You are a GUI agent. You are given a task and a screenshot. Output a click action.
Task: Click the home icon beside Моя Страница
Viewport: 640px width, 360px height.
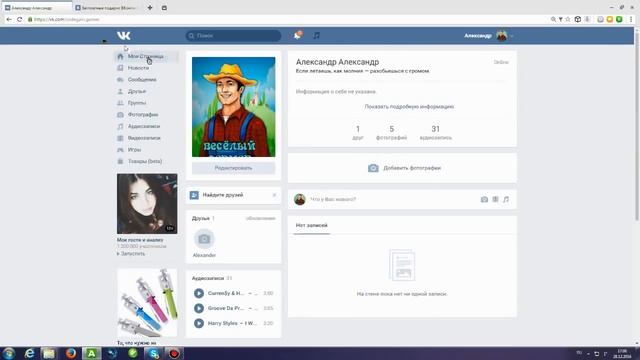(120, 56)
